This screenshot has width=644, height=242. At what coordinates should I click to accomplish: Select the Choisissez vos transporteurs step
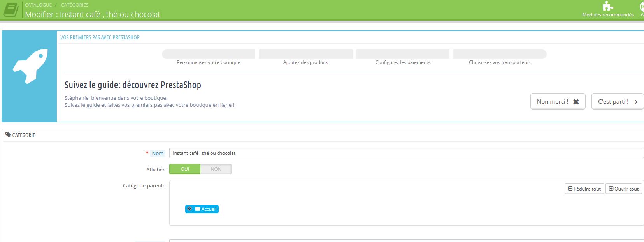click(500, 57)
